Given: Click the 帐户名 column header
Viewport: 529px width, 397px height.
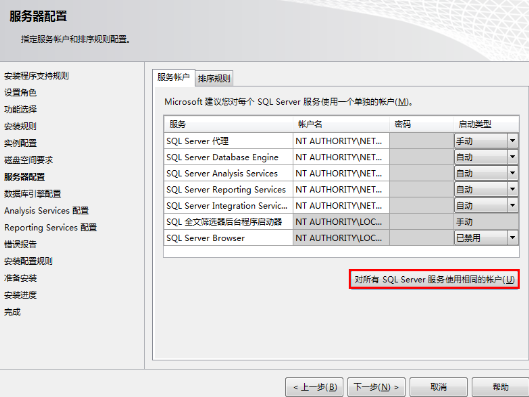Looking at the screenshot, I should click(341, 124).
